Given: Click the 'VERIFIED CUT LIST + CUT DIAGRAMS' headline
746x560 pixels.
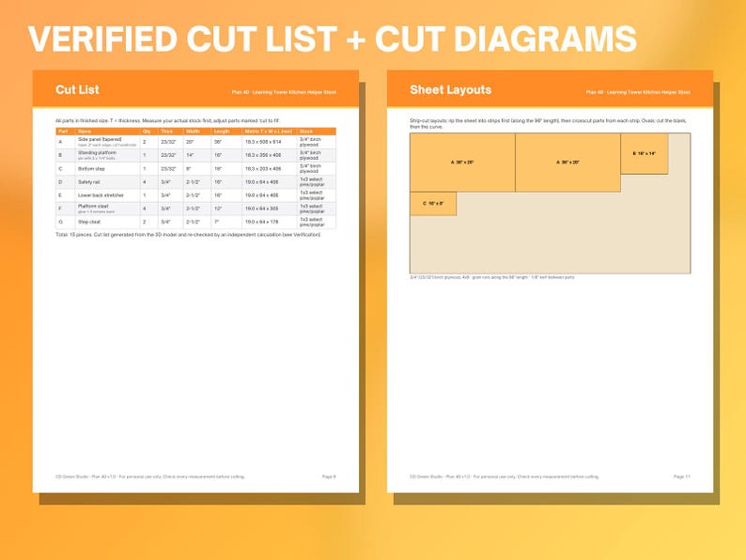Looking at the screenshot, I should coord(332,39).
